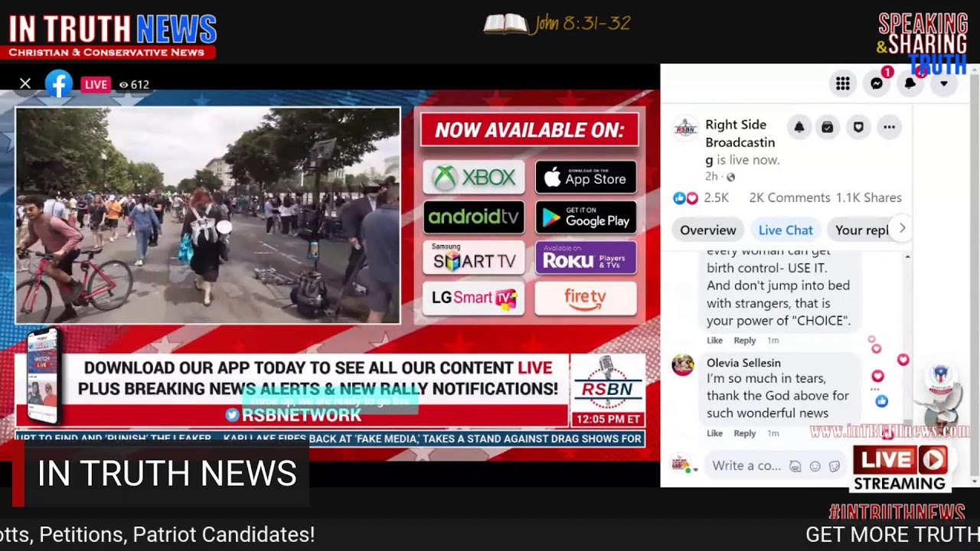Like the birth control comment
The height and width of the screenshot is (551, 980).
(x=714, y=341)
